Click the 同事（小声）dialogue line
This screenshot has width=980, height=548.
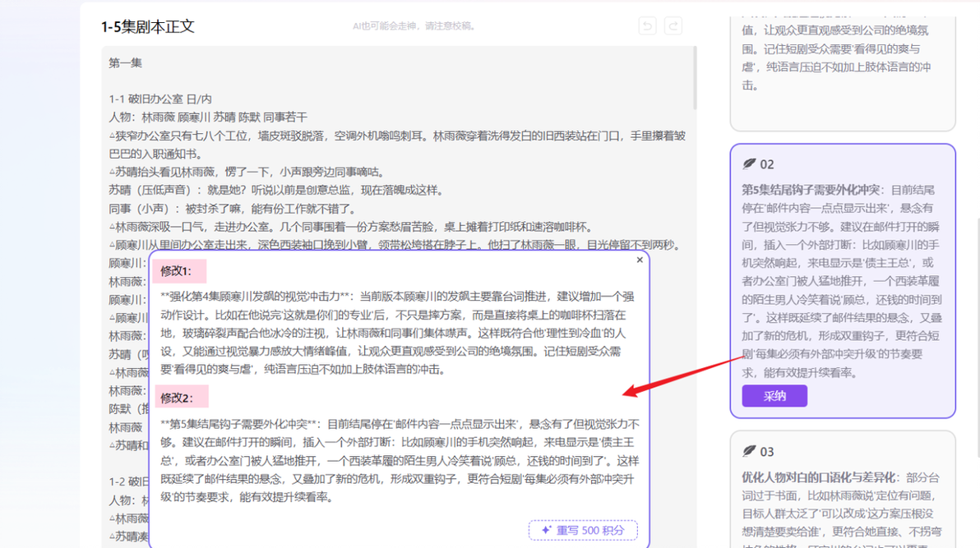point(233,209)
